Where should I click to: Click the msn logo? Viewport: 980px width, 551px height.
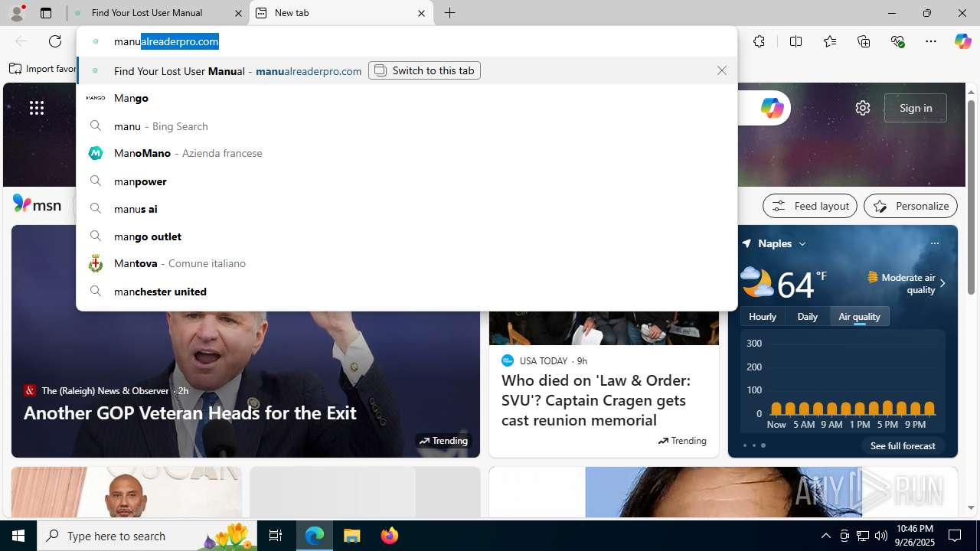point(37,204)
